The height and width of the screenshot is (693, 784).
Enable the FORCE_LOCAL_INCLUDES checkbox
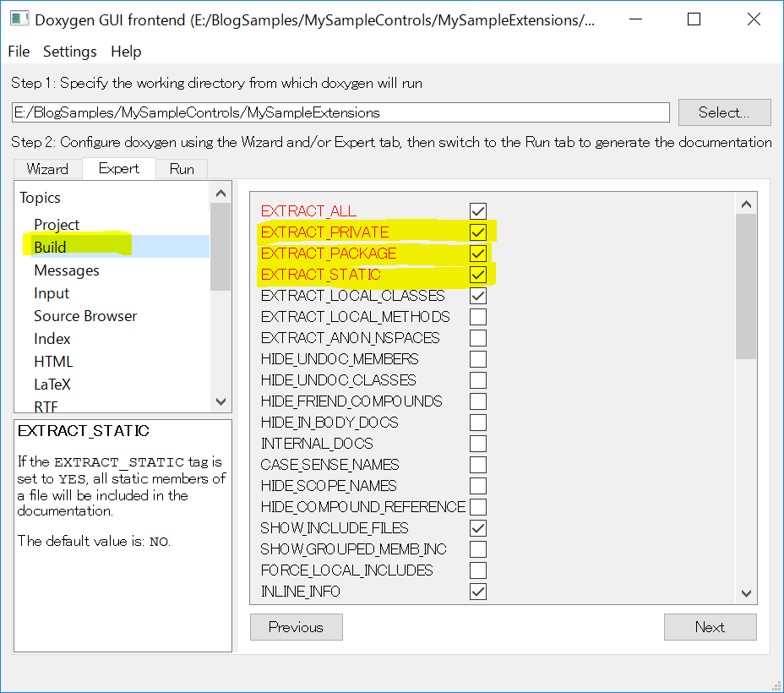tap(478, 570)
